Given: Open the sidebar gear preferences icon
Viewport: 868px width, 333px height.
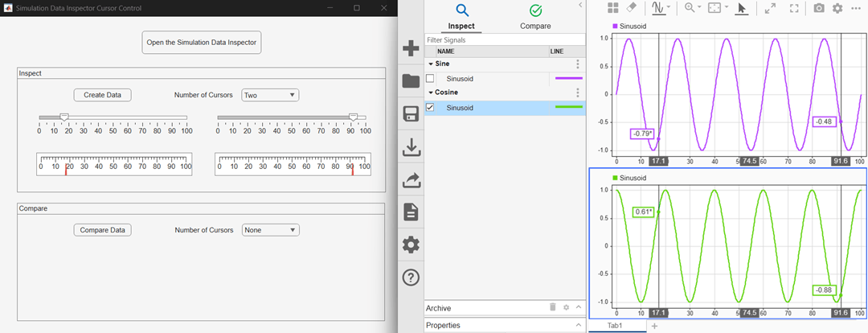Looking at the screenshot, I should point(410,245).
